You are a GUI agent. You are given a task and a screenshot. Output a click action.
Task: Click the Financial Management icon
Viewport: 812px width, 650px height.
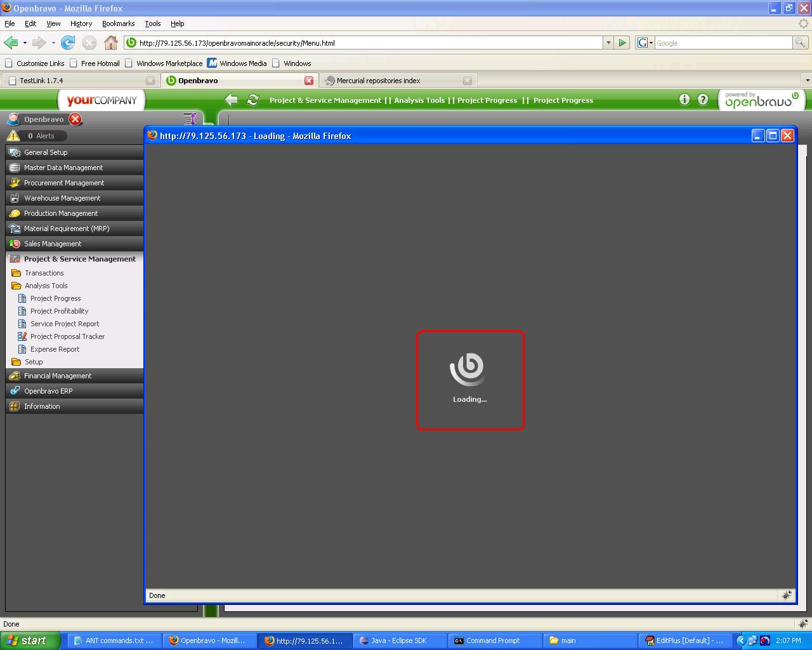(x=15, y=376)
